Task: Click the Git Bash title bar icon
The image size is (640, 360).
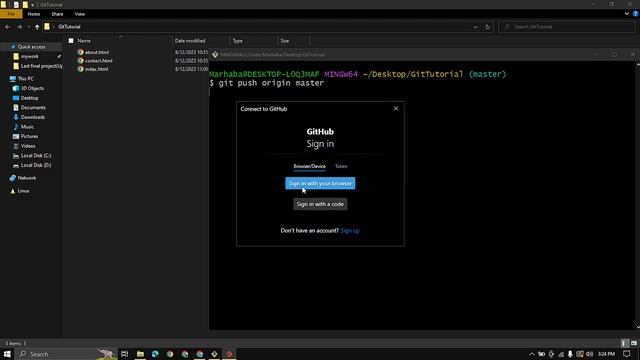Action: [215, 55]
